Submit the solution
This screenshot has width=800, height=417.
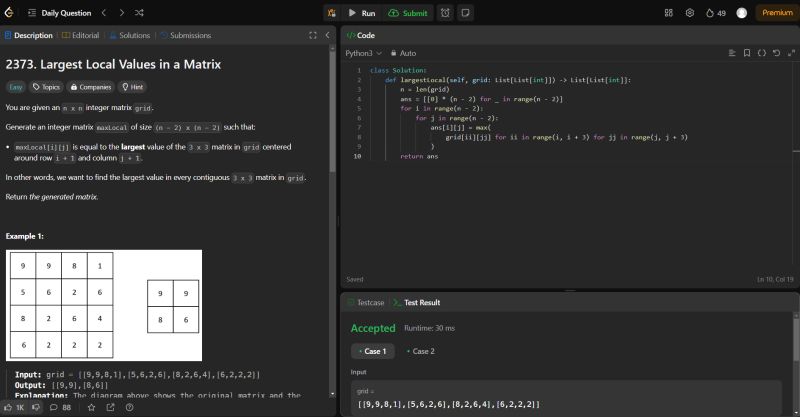(408, 13)
